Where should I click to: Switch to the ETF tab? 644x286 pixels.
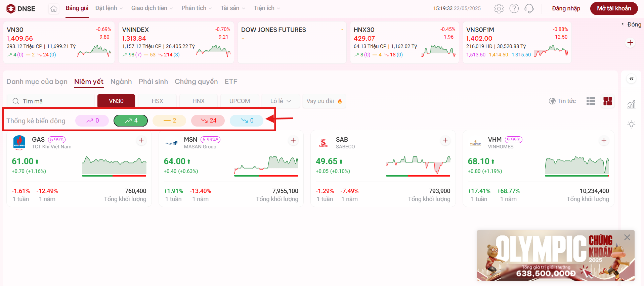pos(231,82)
